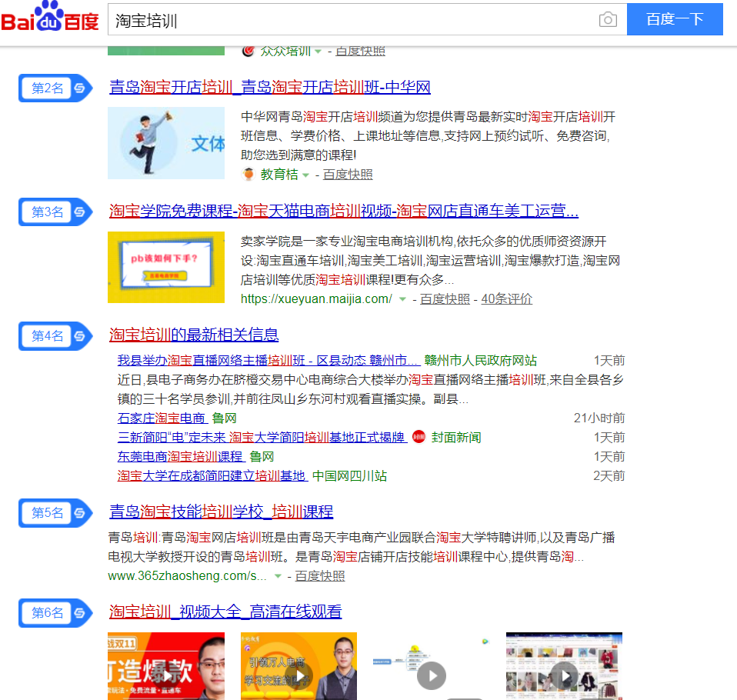
Task: Open yellow 'pb该如何下手' thumbnail
Action: [x=166, y=267]
